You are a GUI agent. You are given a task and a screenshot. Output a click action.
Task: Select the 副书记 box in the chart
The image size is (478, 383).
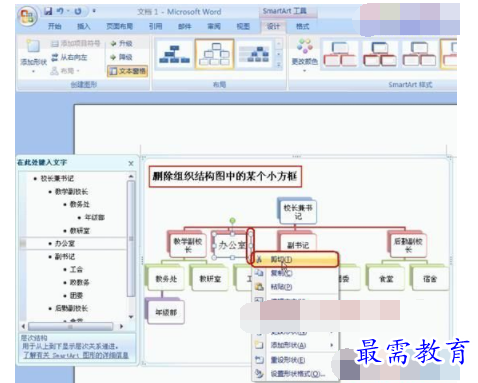[x=298, y=244]
